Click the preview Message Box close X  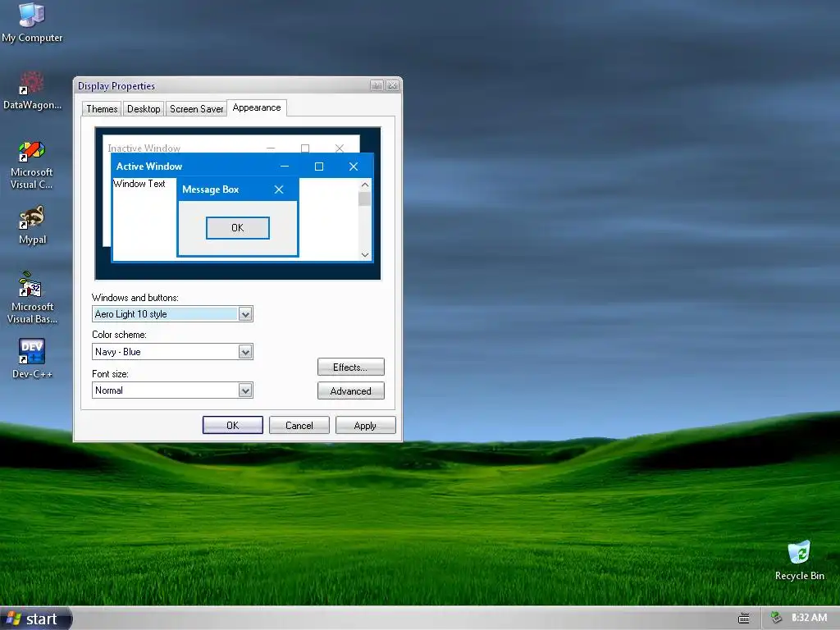pos(279,189)
